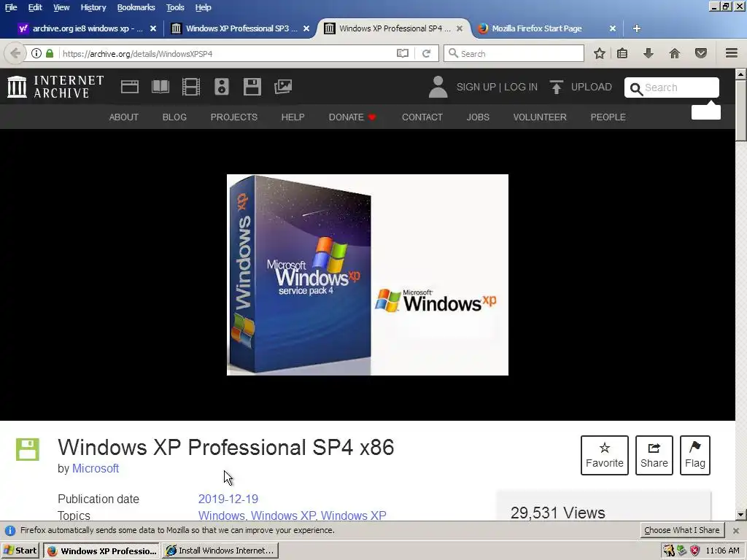
Task: Open the Firefox hamburger menu
Action: click(732, 53)
